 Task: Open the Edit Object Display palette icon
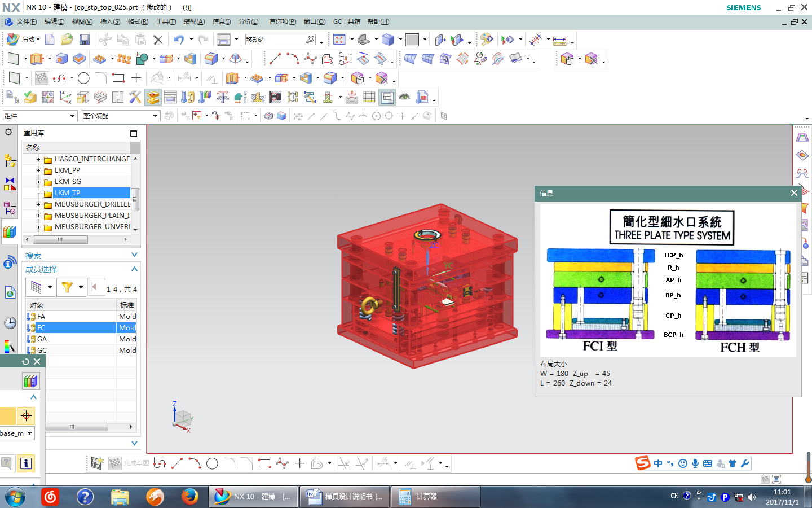tap(487, 40)
